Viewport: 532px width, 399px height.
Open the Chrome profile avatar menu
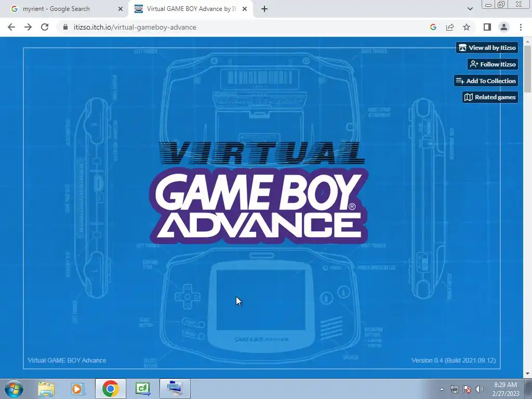pyautogui.click(x=504, y=27)
